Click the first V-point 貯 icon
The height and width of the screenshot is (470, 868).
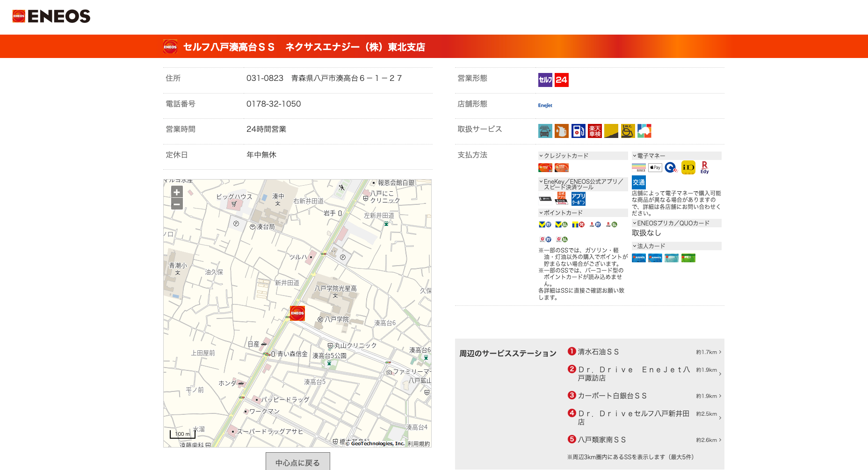(545, 224)
